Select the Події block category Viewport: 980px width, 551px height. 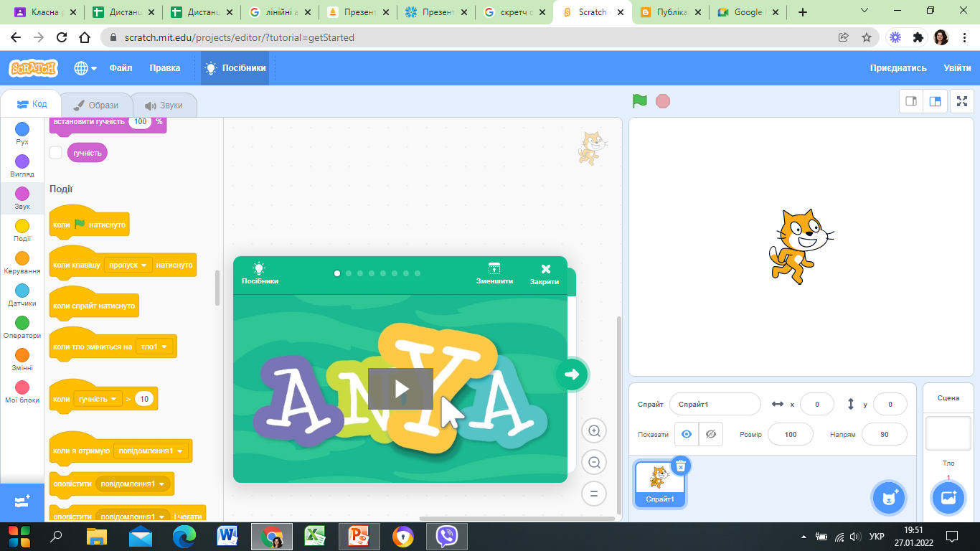point(22,230)
